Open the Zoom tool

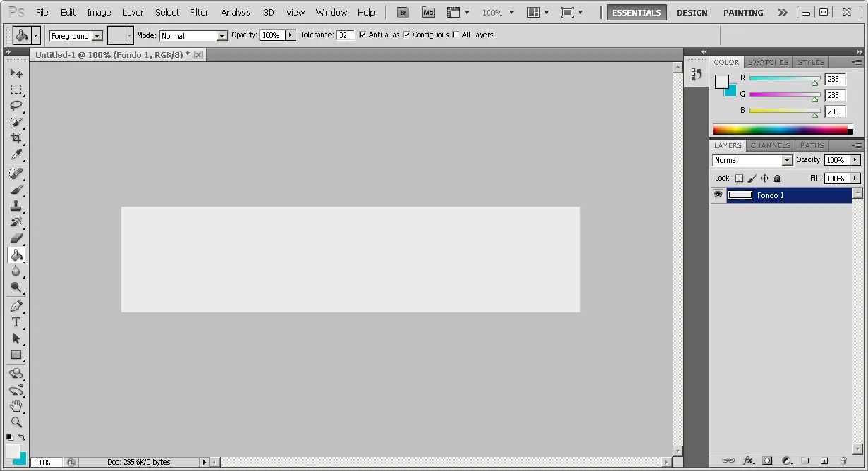click(16, 422)
